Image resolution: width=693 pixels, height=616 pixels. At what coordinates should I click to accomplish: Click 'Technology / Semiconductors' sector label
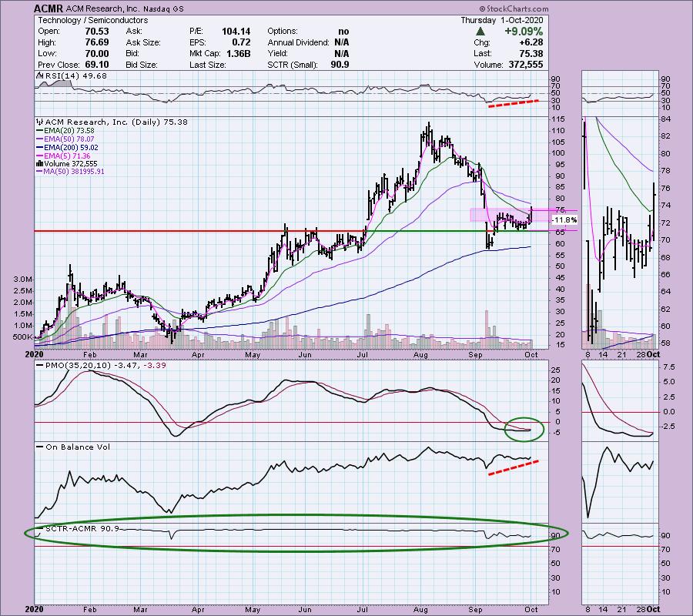pyautogui.click(x=93, y=20)
